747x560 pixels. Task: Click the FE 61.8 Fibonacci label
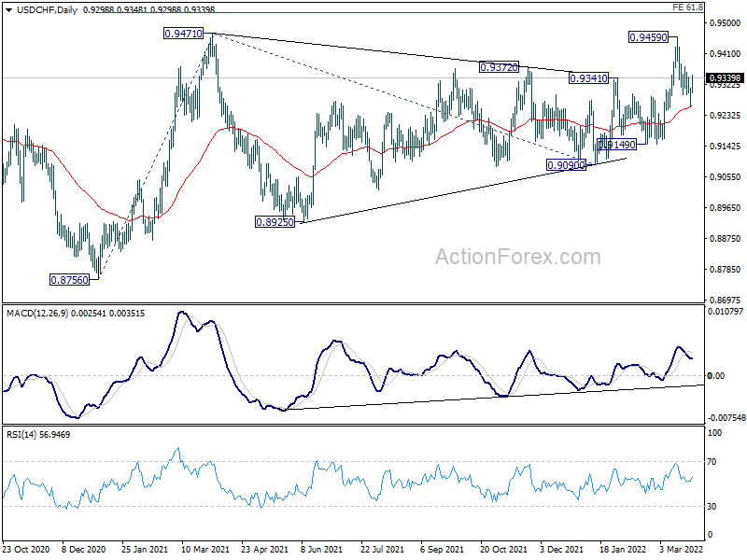pos(687,7)
